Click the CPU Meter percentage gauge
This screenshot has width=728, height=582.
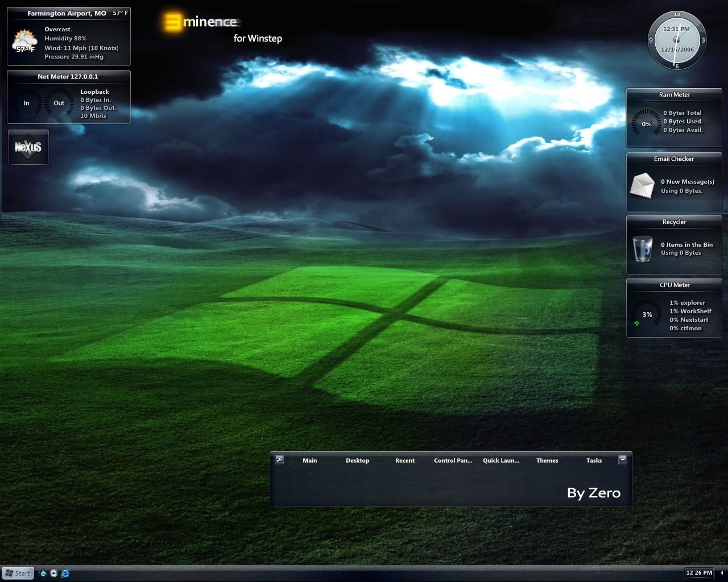(647, 314)
